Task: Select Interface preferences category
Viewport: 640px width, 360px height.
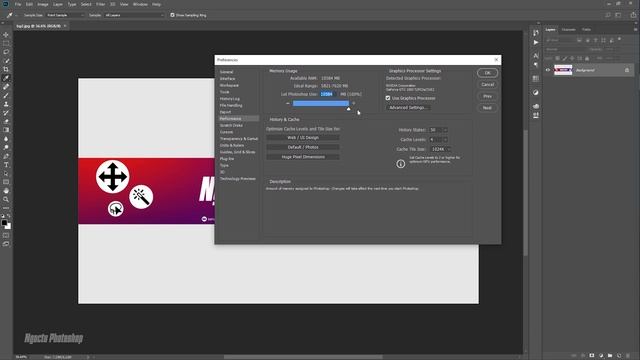Action: pyautogui.click(x=227, y=79)
